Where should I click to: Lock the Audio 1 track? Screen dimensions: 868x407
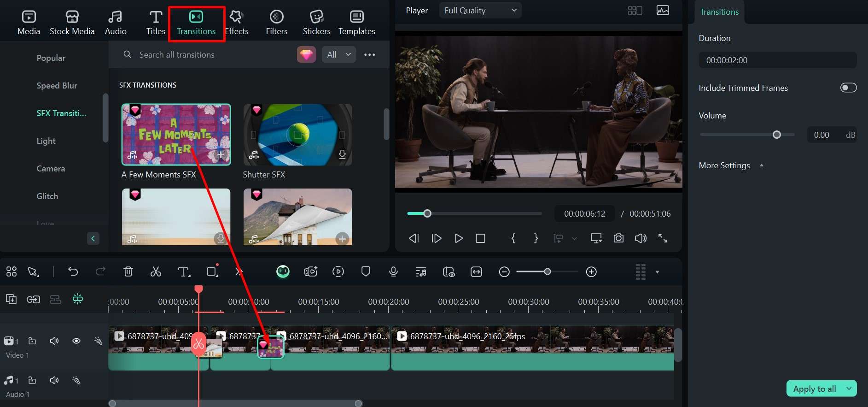[x=32, y=380]
